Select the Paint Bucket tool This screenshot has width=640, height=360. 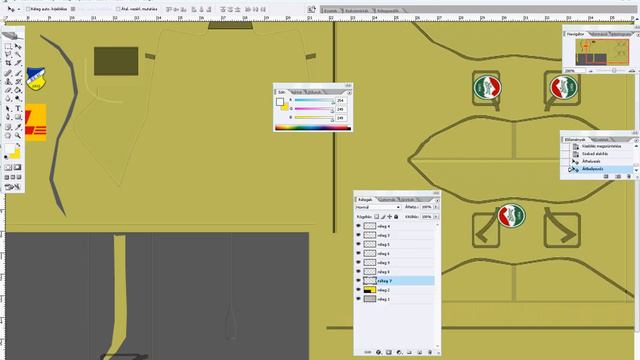(x=18, y=90)
